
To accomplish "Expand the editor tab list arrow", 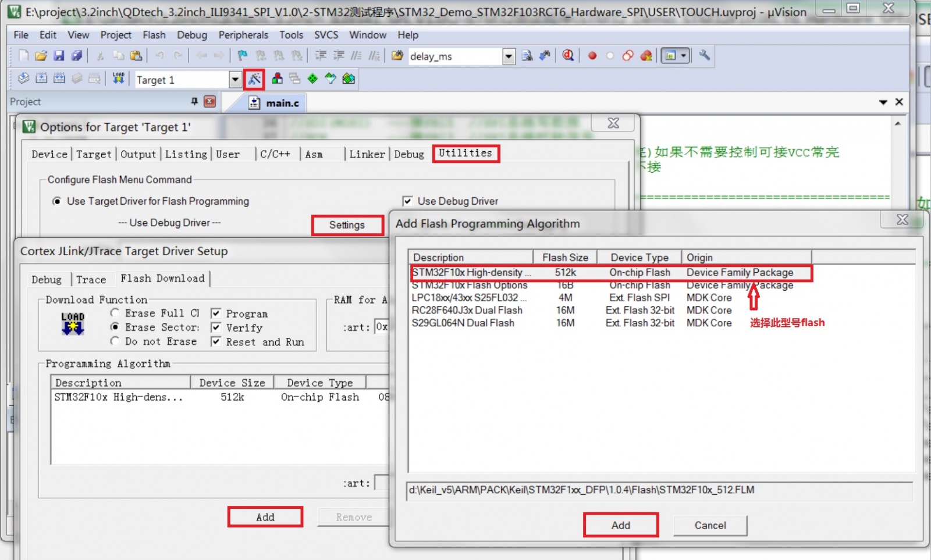I will (883, 102).
